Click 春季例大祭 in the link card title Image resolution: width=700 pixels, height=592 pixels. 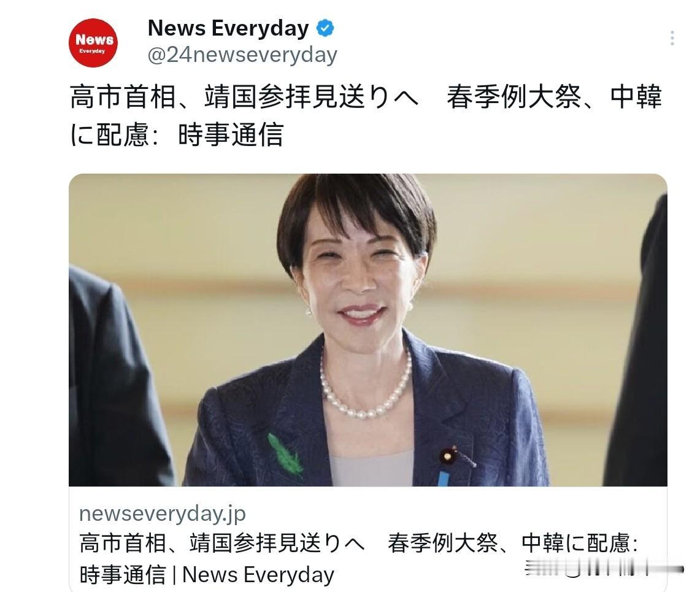(x=443, y=544)
